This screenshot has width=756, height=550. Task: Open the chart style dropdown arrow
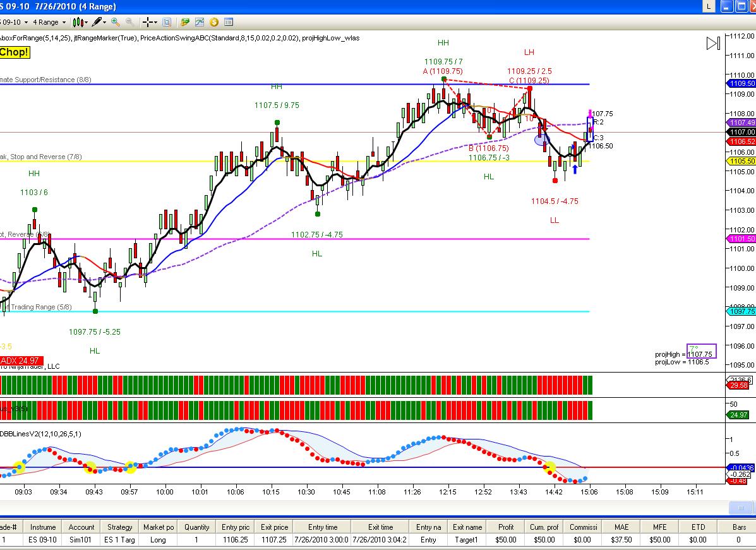(87, 22)
